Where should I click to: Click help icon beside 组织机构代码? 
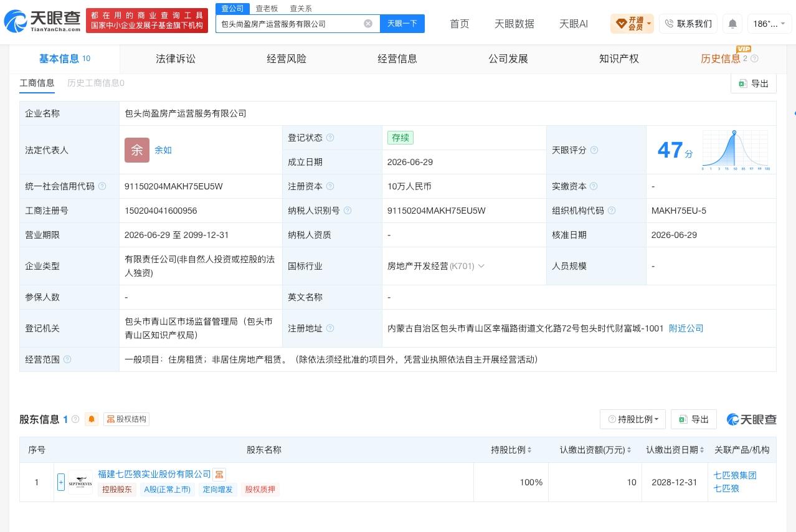(612, 211)
